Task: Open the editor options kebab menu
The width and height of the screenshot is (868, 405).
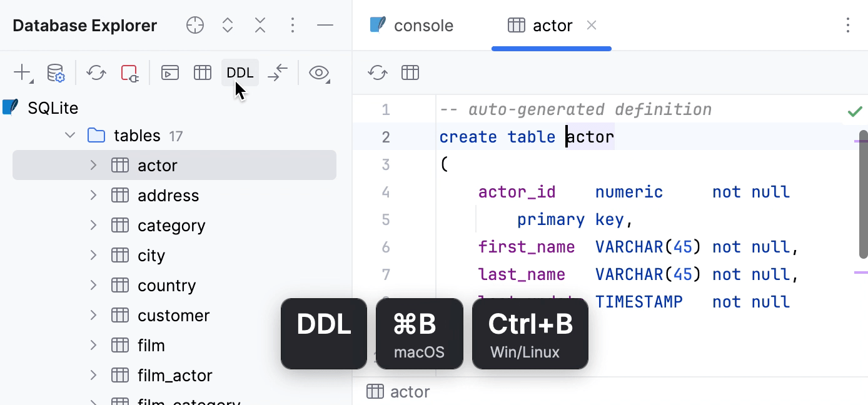Action: tap(848, 25)
